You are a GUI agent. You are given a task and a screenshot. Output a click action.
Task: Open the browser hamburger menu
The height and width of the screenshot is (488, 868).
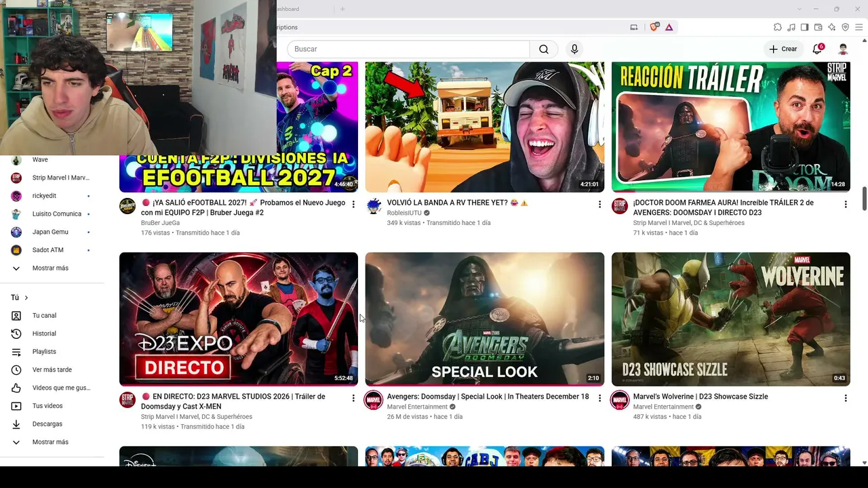click(859, 27)
